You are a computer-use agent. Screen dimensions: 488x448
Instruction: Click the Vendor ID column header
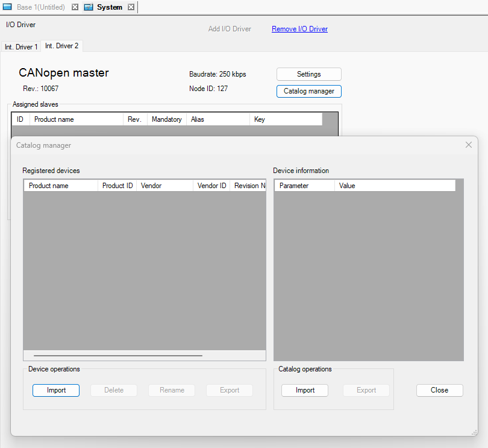211,186
